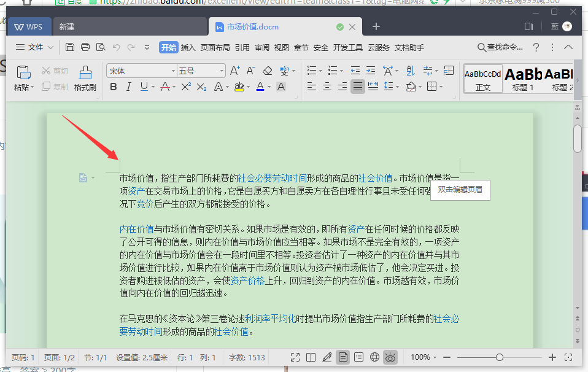
Task: Click the Paste clipboard icon
Action: [23, 72]
